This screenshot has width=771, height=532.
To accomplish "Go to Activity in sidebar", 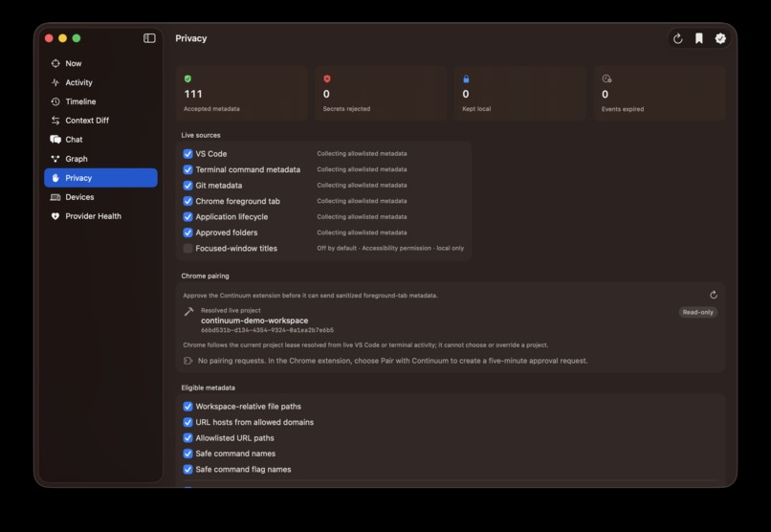I will (100, 82).
